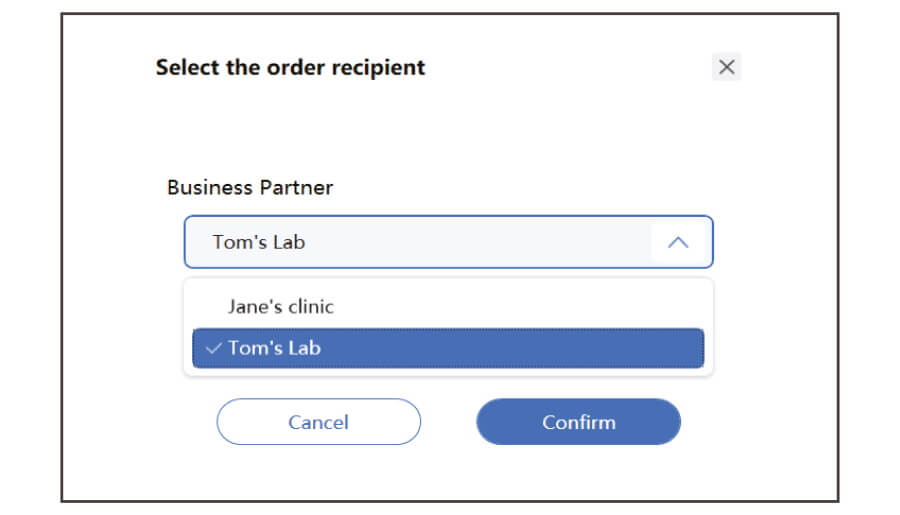Dismiss dialog with the X icon
This screenshot has width=900, height=515.
point(726,67)
